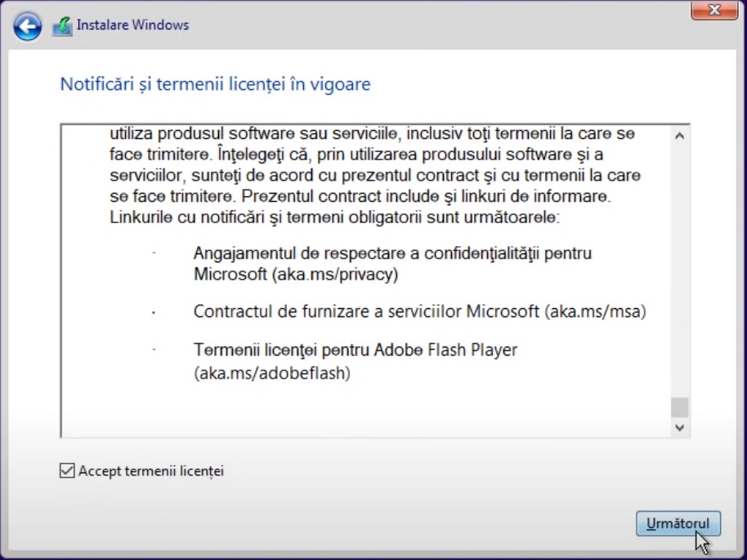The width and height of the screenshot is (747, 560).
Task: Click the aka.ms/adobeflash link text
Action: coord(272,374)
